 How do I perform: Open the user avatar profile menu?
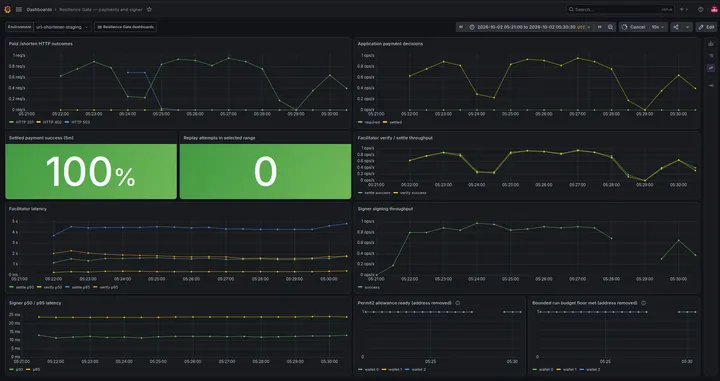[x=714, y=9]
